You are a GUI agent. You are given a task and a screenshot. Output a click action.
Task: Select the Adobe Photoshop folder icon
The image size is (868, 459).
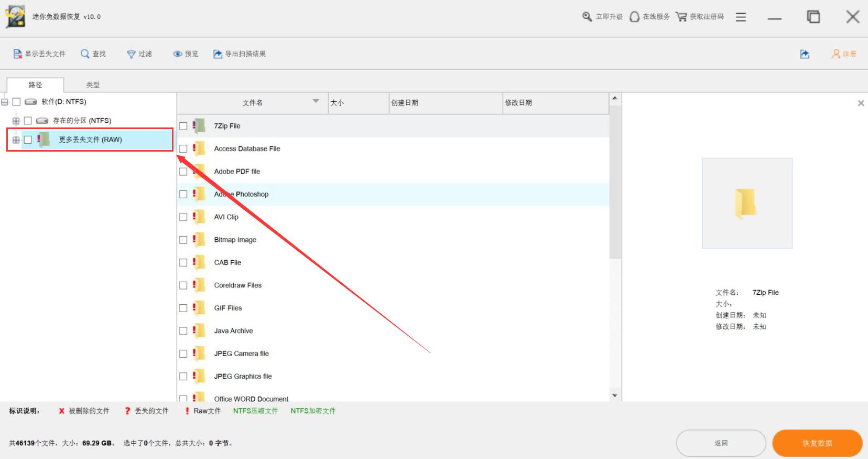(199, 194)
